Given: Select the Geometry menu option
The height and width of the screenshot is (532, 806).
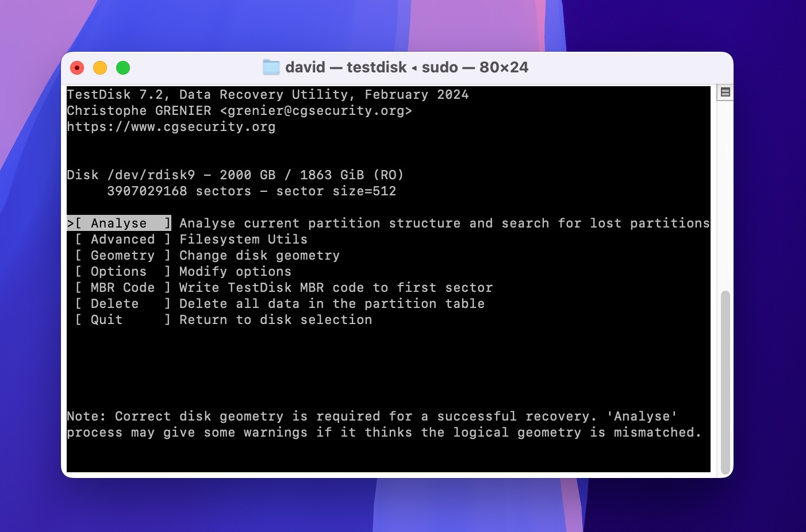Looking at the screenshot, I should (x=123, y=255).
